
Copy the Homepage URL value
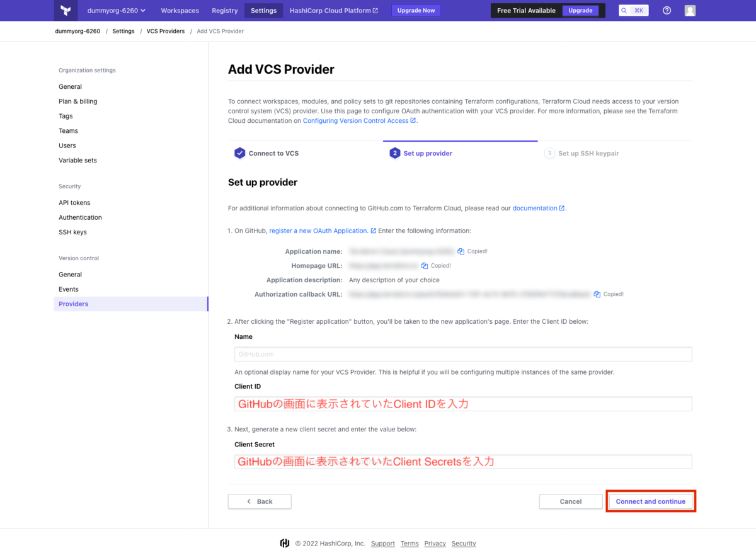point(425,266)
